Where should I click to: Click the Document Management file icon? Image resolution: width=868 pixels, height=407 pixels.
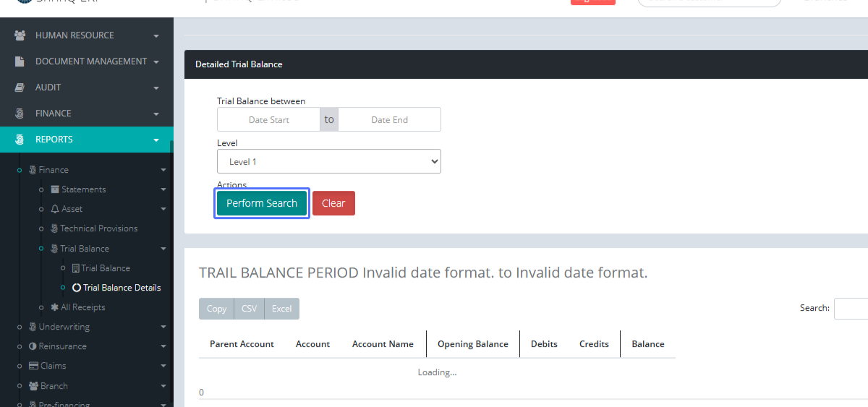pos(20,61)
